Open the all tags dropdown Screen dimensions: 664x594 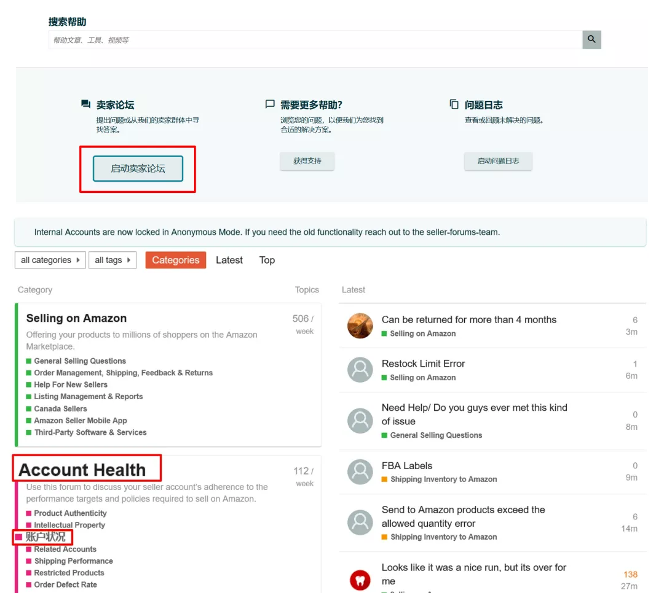pyautogui.click(x=112, y=260)
